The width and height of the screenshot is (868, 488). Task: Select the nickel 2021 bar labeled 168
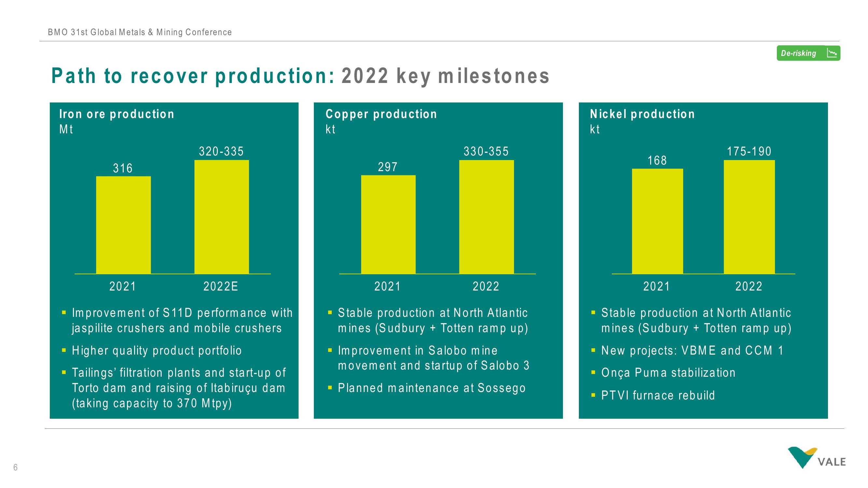[x=657, y=221]
